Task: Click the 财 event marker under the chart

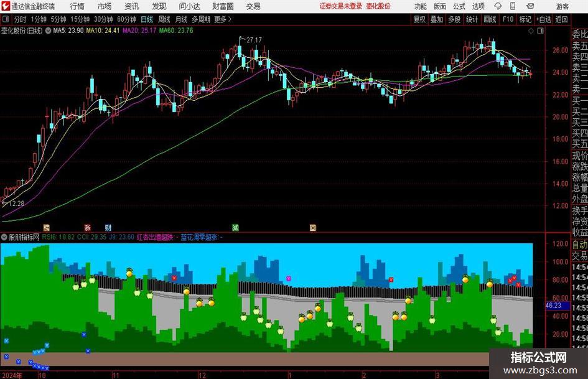Action: [108, 227]
